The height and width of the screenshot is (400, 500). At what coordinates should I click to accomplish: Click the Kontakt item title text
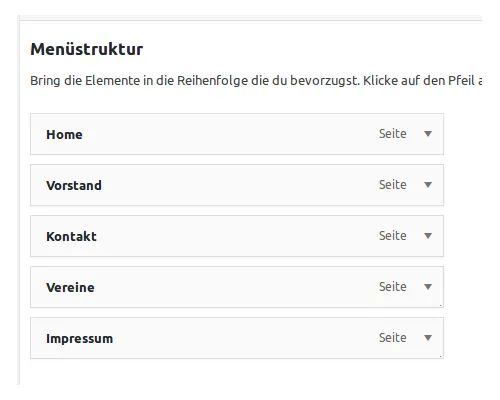[71, 237]
